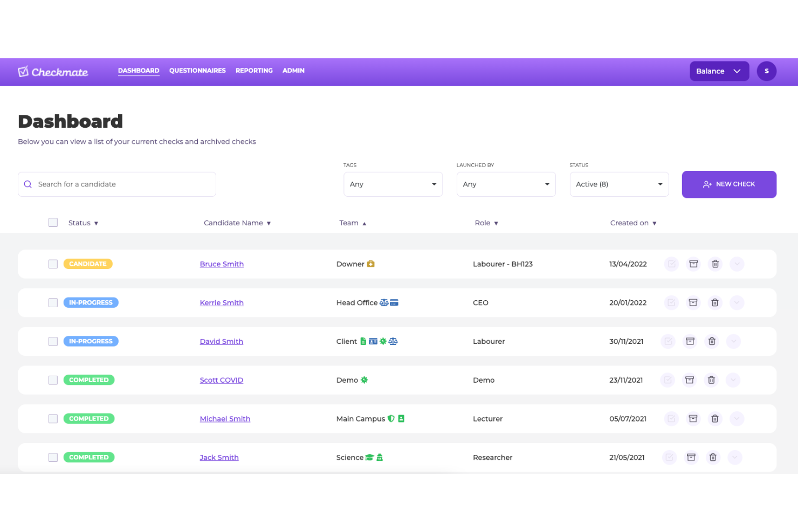Select the Jack Smith row checkbox
The width and height of the screenshot is (798, 532).
tap(53, 458)
